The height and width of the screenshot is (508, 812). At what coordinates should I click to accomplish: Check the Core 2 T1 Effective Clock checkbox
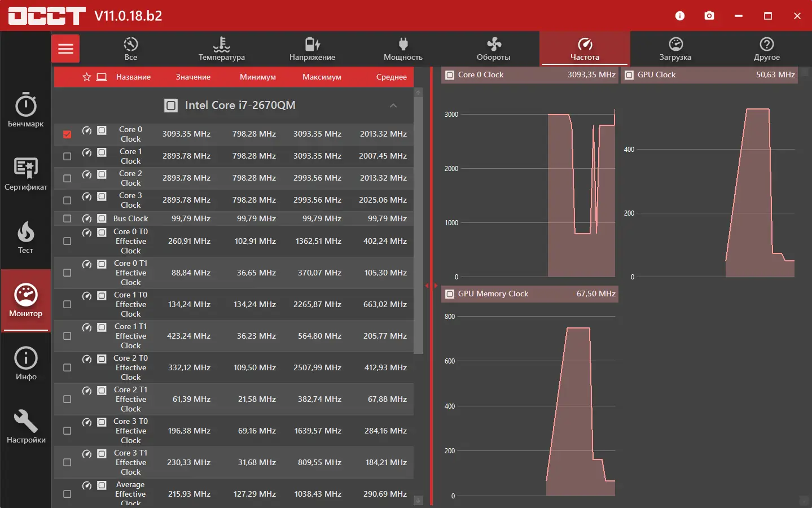coord(67,399)
